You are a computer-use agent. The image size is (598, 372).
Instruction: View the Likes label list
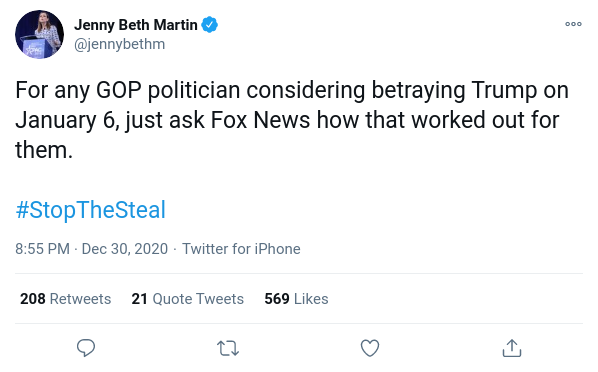coord(311,299)
